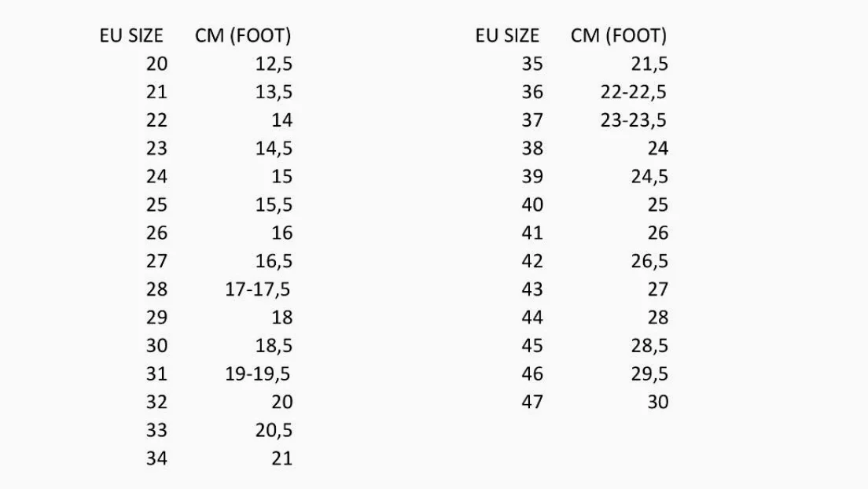Select the 12,5 cm foot value

(274, 64)
